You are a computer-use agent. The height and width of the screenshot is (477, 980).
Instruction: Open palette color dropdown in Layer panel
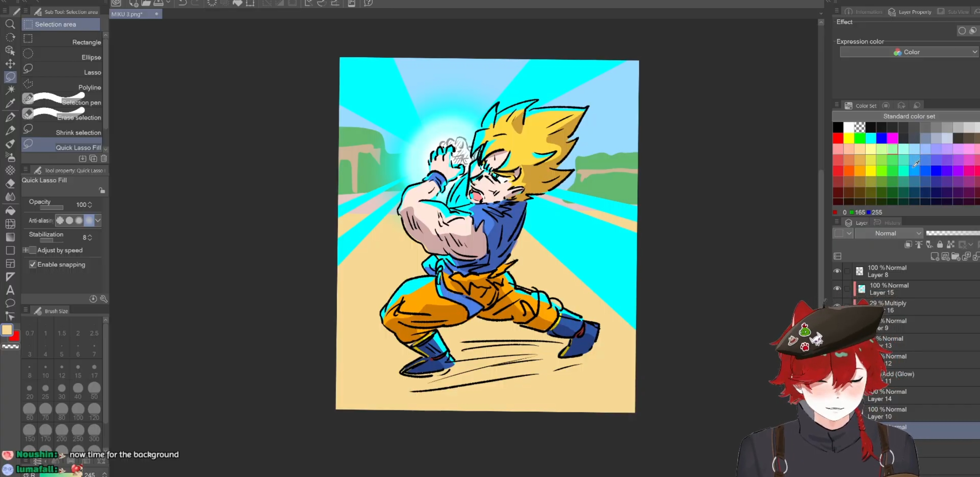(843, 233)
